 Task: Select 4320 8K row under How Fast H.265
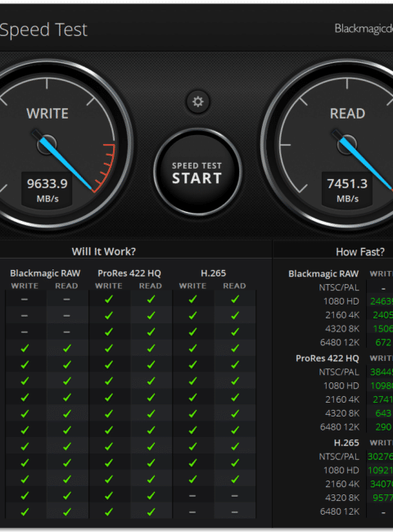pyautogui.click(x=342, y=498)
